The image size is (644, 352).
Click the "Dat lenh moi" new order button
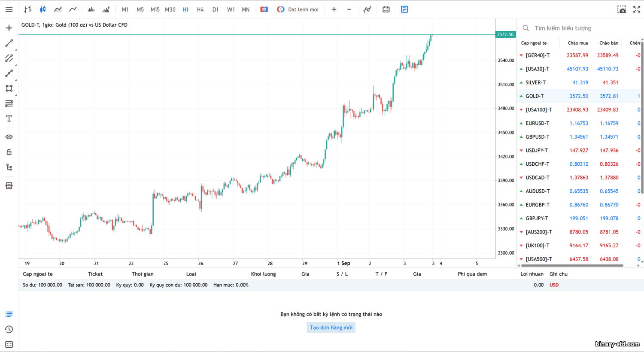click(x=298, y=9)
